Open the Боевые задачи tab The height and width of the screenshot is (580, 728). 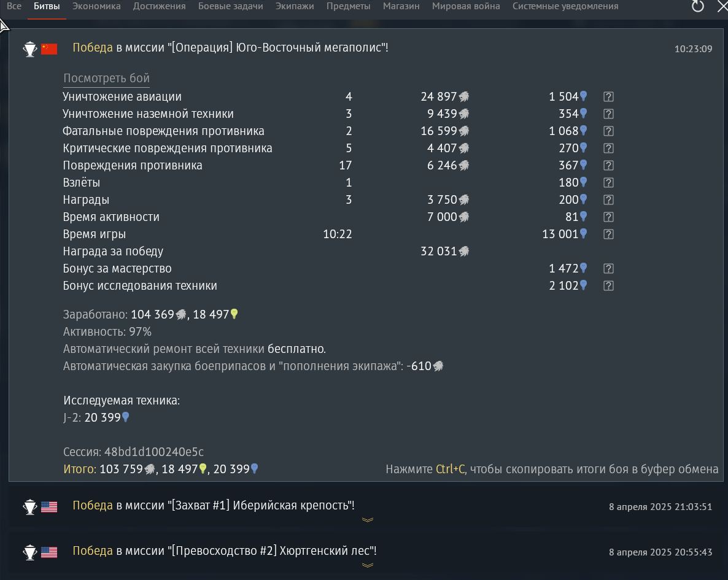pyautogui.click(x=231, y=7)
